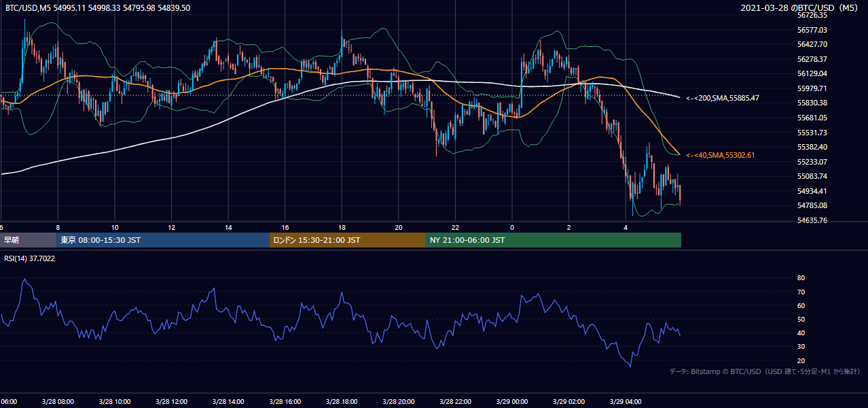Click RSI scale level 40
Screen dimensions: 868x408
click(801, 333)
